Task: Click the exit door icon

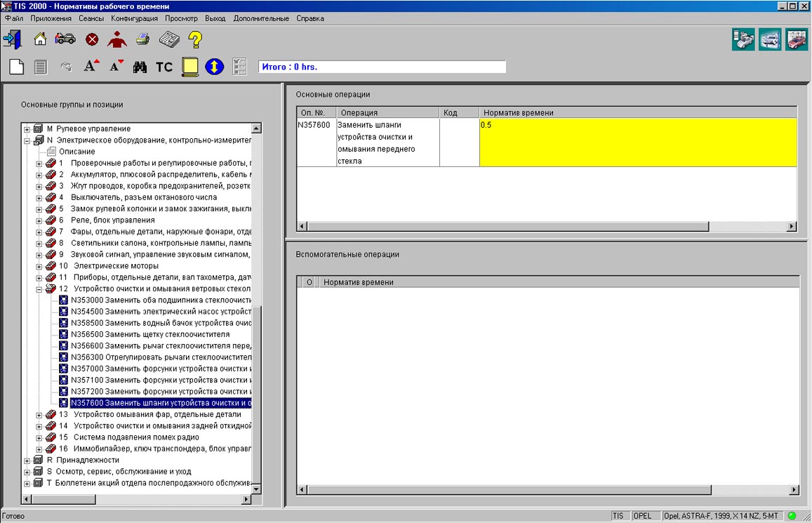Action: click(12, 39)
